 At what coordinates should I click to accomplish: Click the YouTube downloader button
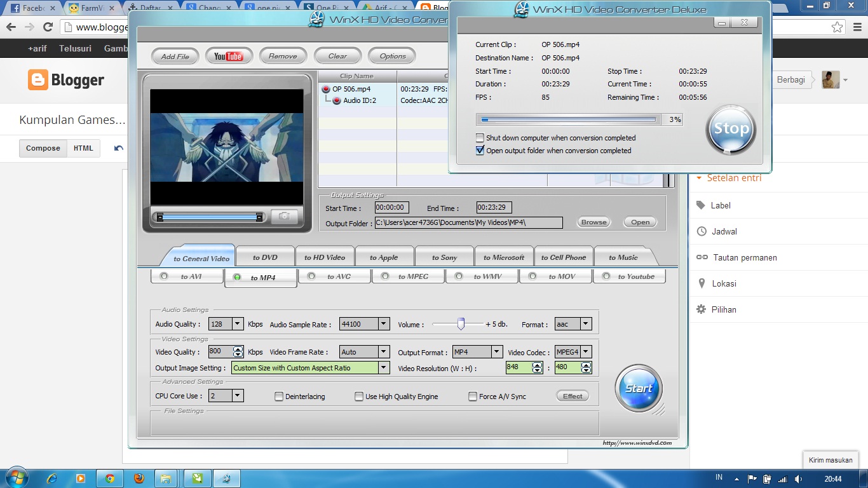[x=229, y=56]
